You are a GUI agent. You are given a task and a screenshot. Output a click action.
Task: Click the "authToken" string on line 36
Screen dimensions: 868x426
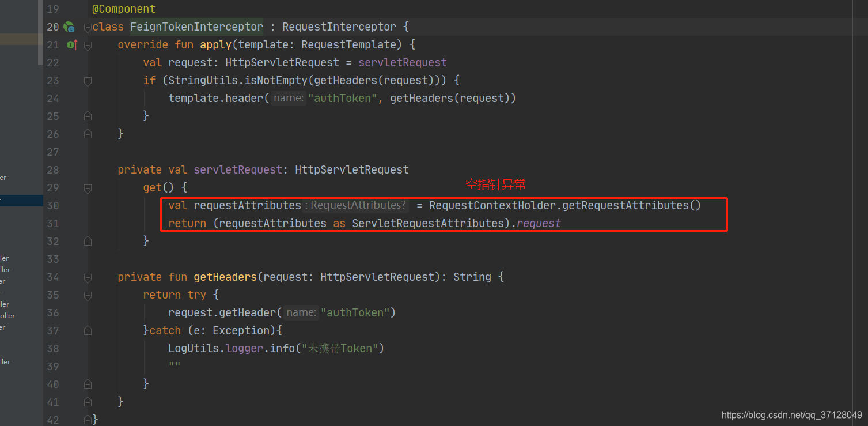355,312
